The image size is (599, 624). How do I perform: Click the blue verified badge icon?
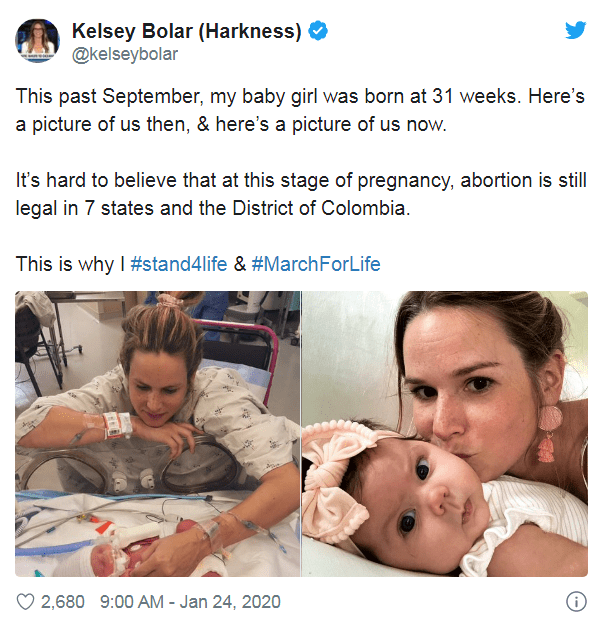[318, 31]
